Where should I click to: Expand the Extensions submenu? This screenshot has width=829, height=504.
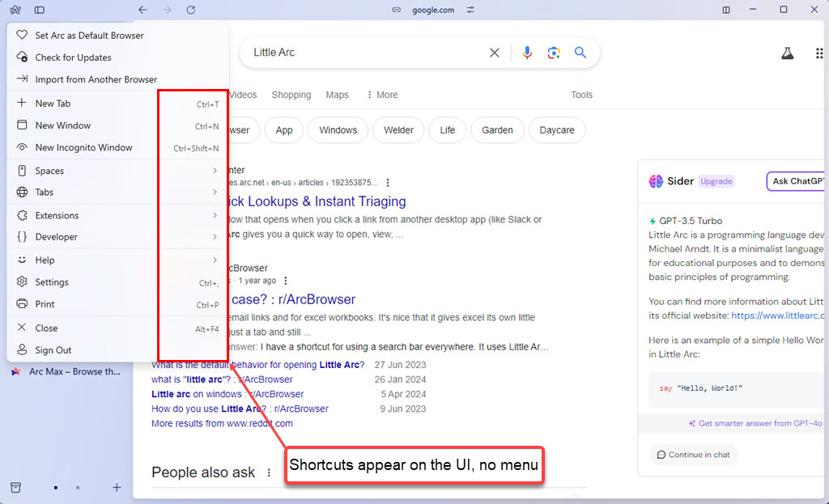pos(118,215)
